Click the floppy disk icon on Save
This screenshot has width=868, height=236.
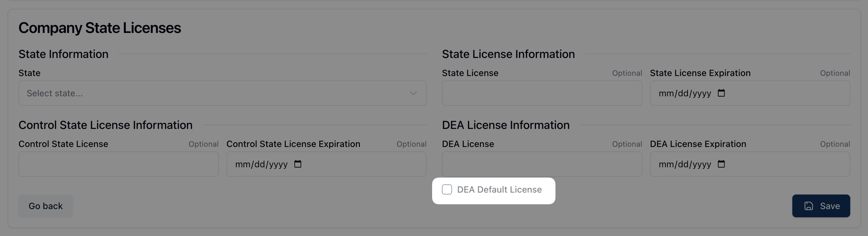pyautogui.click(x=809, y=206)
